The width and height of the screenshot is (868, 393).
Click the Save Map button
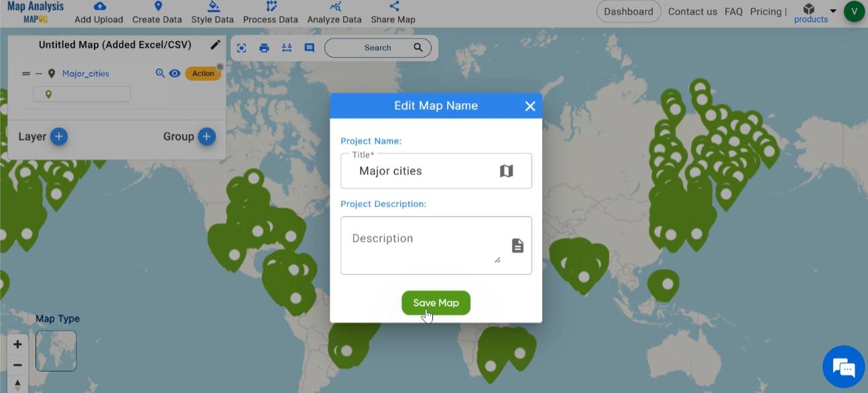click(436, 302)
